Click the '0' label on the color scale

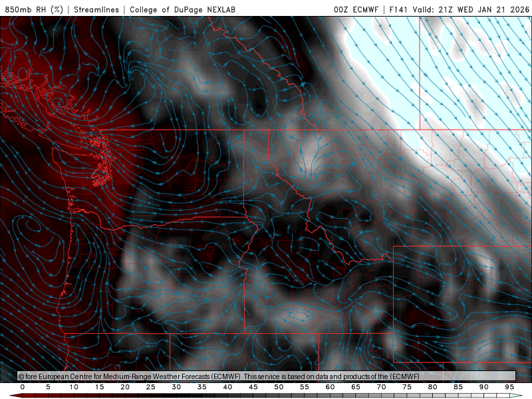tap(23, 387)
